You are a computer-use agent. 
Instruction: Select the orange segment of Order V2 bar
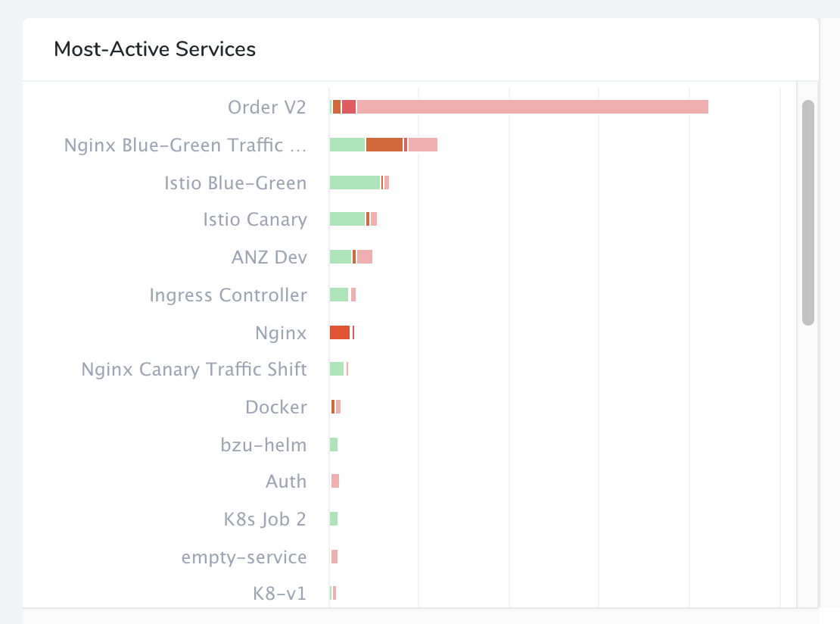(337, 107)
